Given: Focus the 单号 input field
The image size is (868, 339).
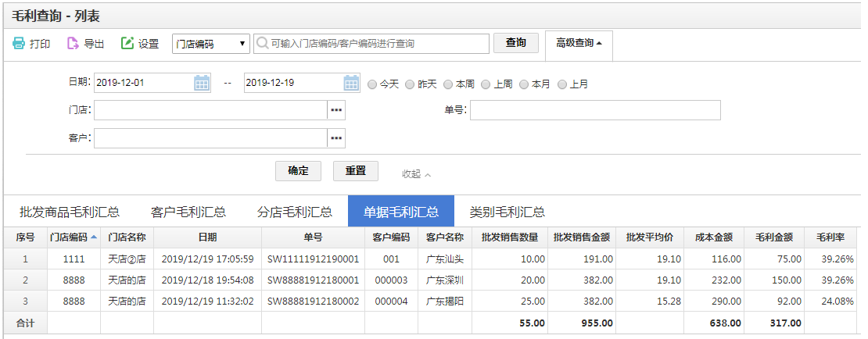Looking at the screenshot, I should click(596, 110).
